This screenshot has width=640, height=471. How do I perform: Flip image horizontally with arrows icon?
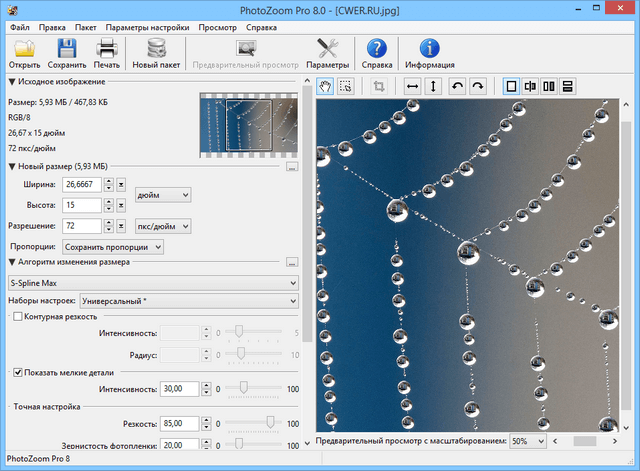click(x=412, y=87)
